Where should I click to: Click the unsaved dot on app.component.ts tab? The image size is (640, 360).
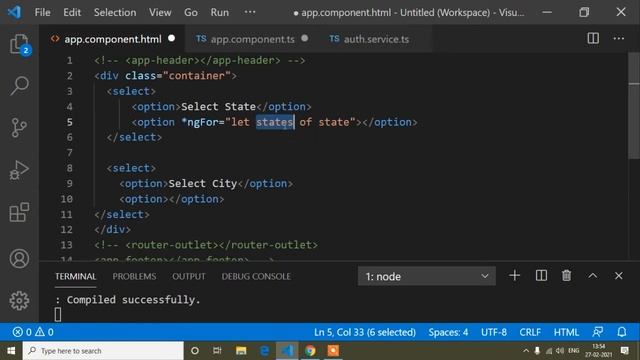[x=304, y=38]
